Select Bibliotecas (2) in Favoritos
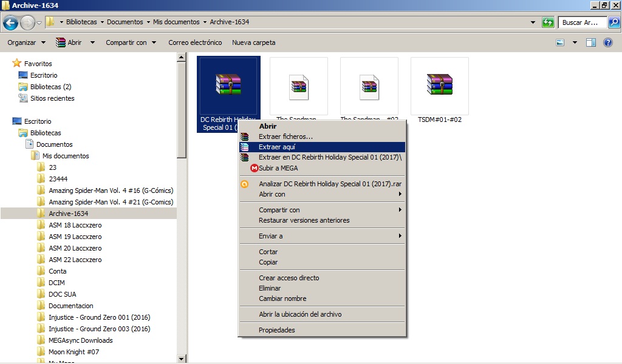The width and height of the screenshot is (622, 364). (51, 86)
